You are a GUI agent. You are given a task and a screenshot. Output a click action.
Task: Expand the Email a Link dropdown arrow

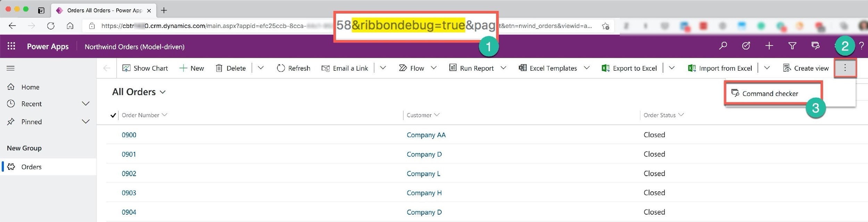pyautogui.click(x=383, y=68)
